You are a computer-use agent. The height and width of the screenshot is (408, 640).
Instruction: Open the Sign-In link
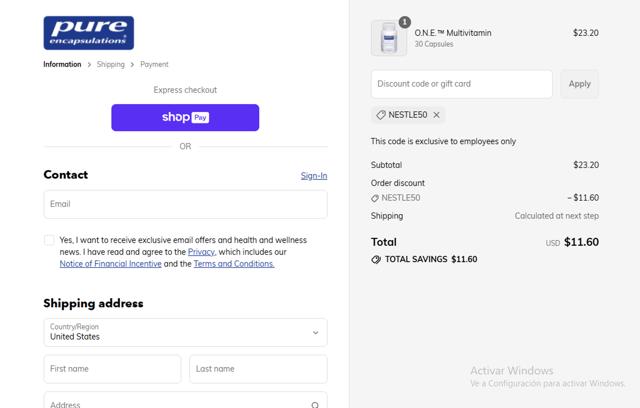click(x=314, y=176)
